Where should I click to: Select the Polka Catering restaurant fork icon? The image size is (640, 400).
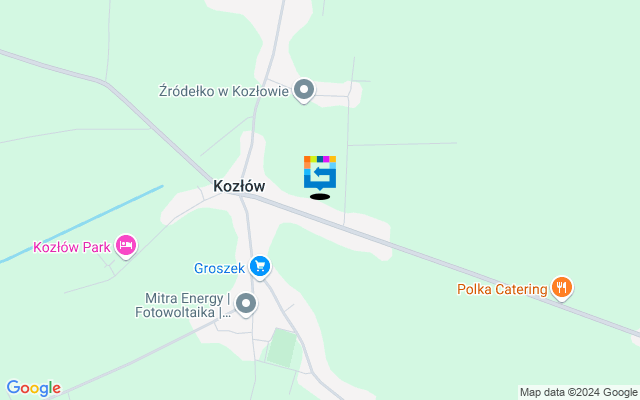click(562, 288)
